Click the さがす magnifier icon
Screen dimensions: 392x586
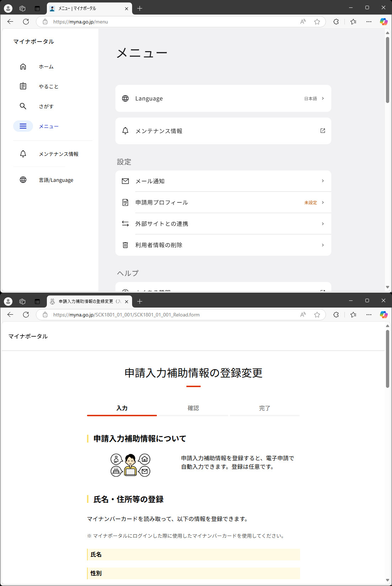(x=23, y=106)
